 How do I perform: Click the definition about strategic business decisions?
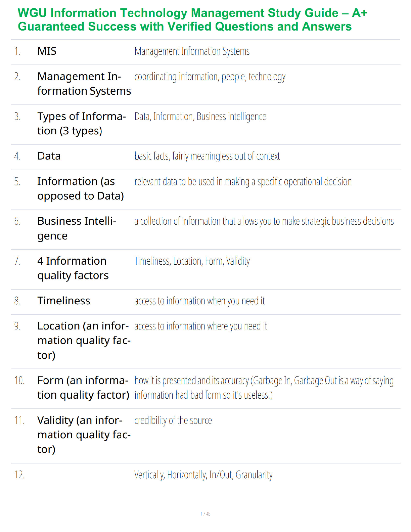pos(264,221)
